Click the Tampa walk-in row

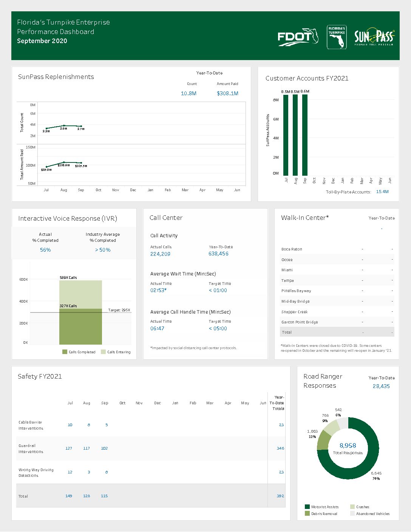click(x=337, y=280)
